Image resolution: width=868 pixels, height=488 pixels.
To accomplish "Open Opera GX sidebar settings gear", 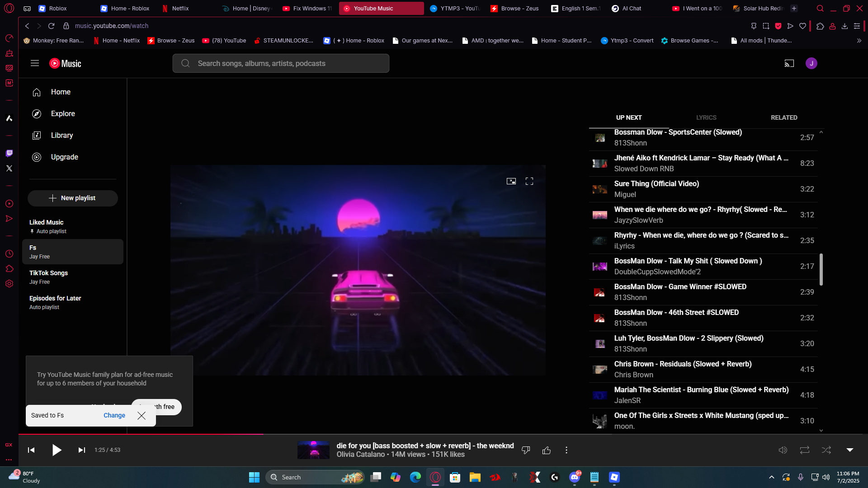I will 9,284.
